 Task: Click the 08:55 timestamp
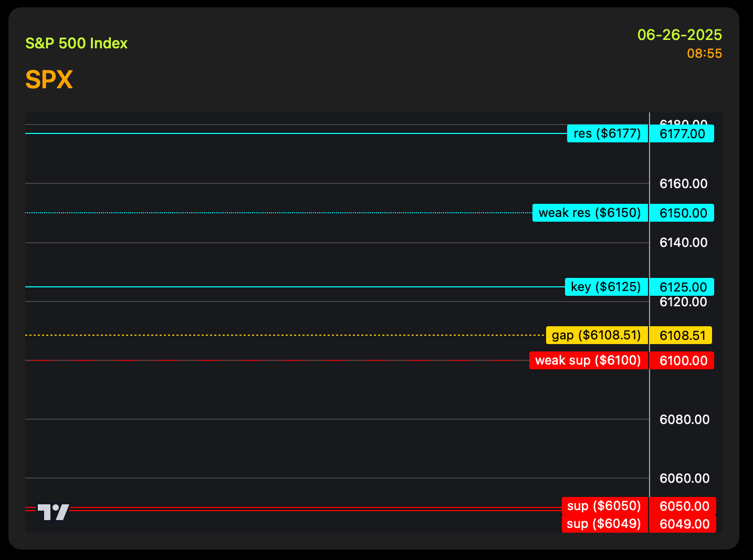(x=704, y=54)
